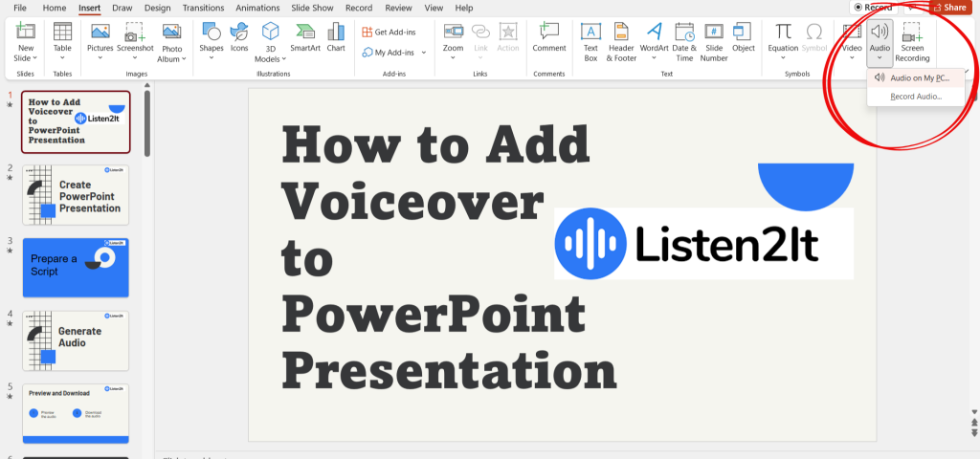The width and height of the screenshot is (980, 459).
Task: Open the Review tab
Action: coord(398,8)
